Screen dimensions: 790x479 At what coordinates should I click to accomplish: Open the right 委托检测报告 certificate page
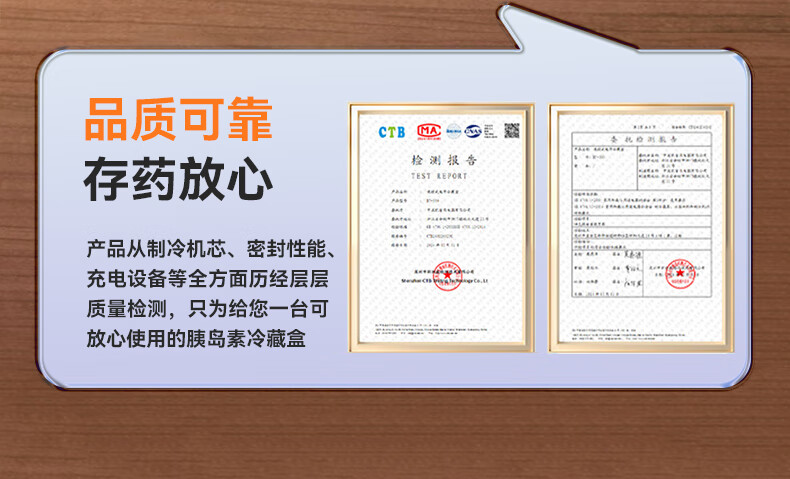pos(641,228)
